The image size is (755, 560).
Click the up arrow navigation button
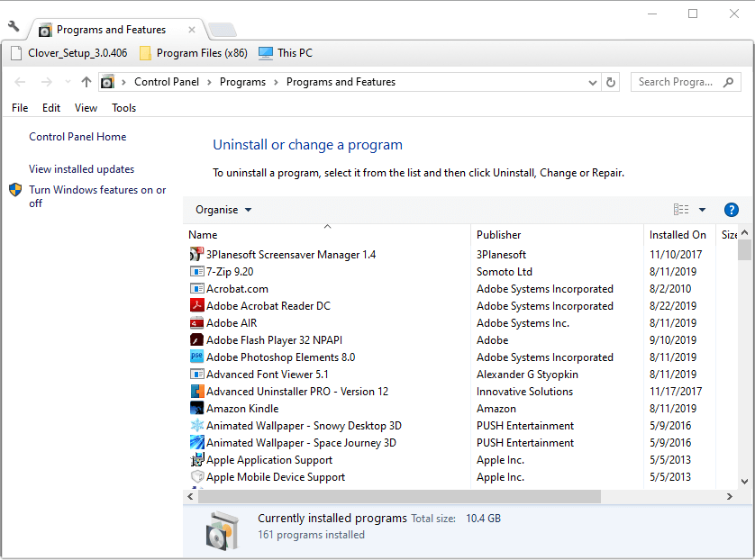pos(86,82)
